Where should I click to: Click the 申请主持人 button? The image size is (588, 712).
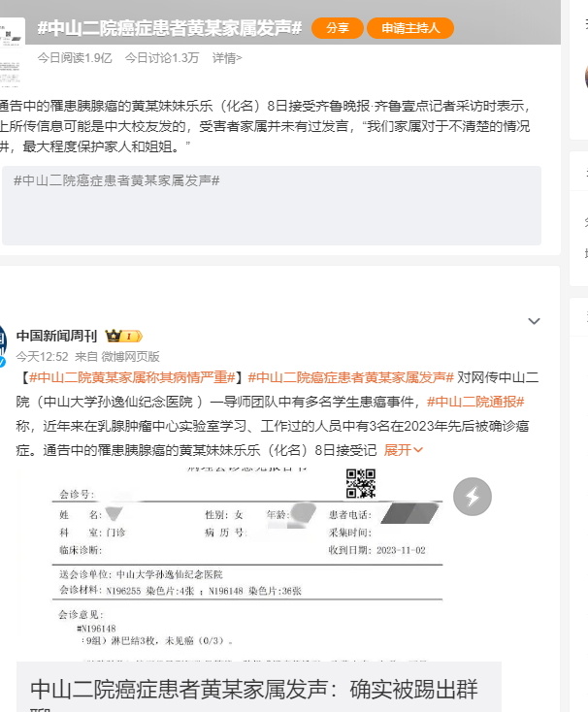pos(410,28)
